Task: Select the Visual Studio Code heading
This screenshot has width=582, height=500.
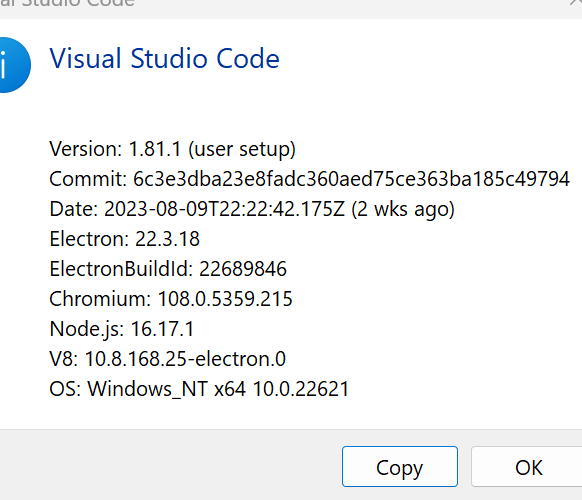Action: point(164,59)
